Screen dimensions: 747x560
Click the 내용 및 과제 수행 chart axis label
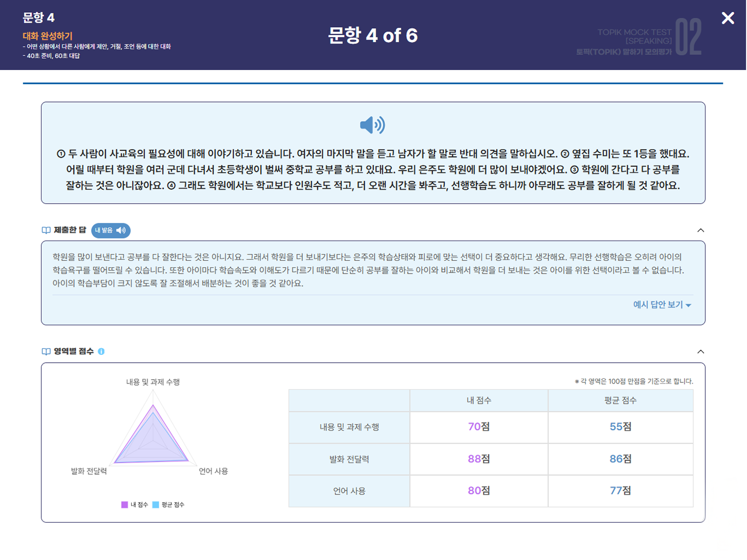click(x=153, y=382)
